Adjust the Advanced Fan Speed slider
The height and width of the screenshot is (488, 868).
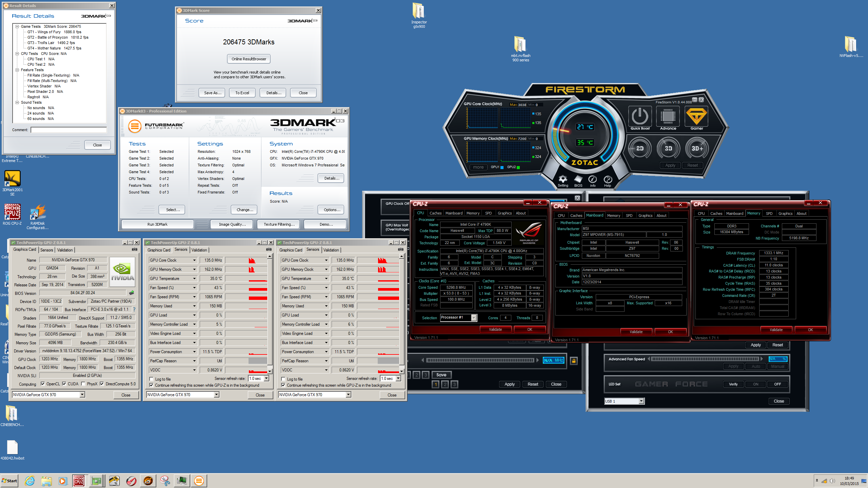(705, 359)
